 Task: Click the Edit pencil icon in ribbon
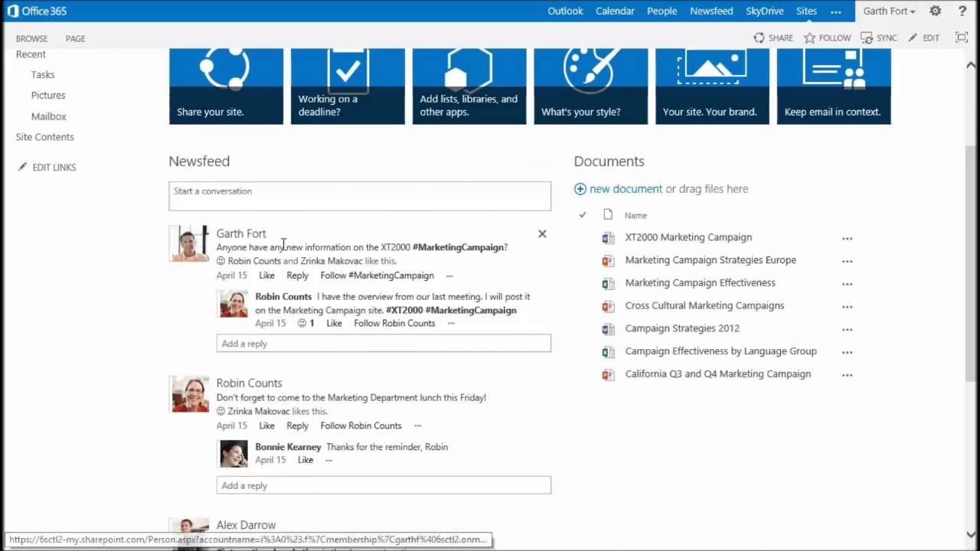[913, 37]
